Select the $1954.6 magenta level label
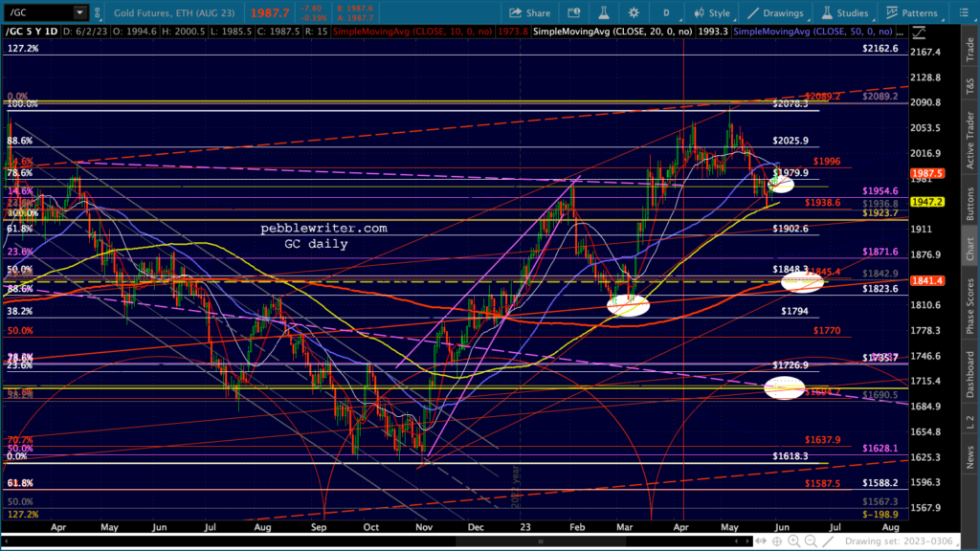 click(880, 191)
